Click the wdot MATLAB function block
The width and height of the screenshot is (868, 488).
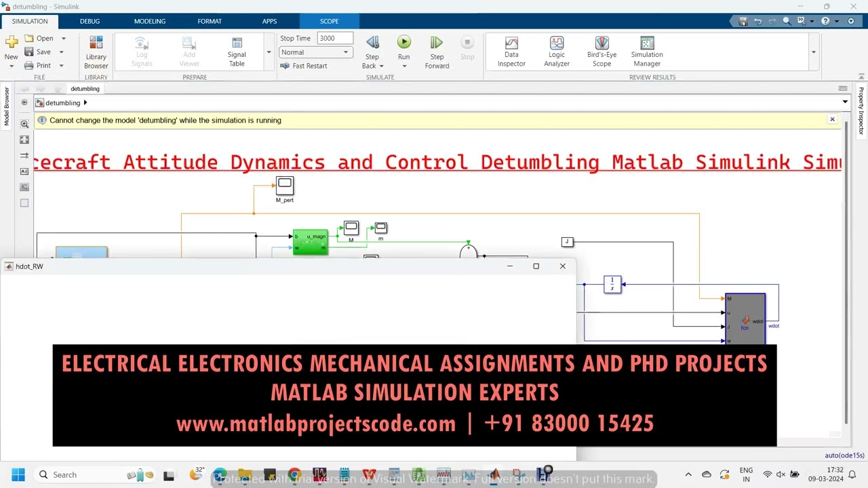[x=745, y=318]
